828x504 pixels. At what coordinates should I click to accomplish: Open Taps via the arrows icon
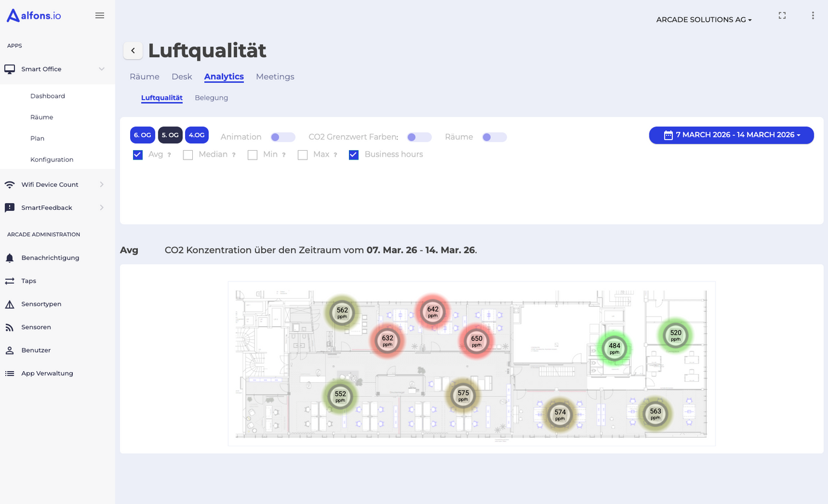(x=9, y=281)
